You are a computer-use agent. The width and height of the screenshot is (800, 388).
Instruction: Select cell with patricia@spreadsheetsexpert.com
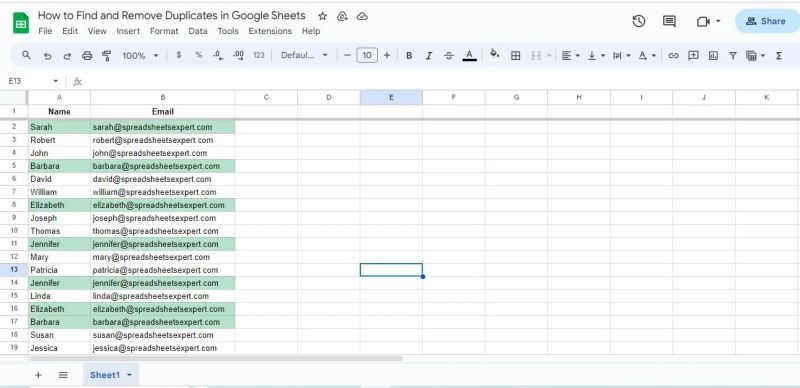click(163, 270)
